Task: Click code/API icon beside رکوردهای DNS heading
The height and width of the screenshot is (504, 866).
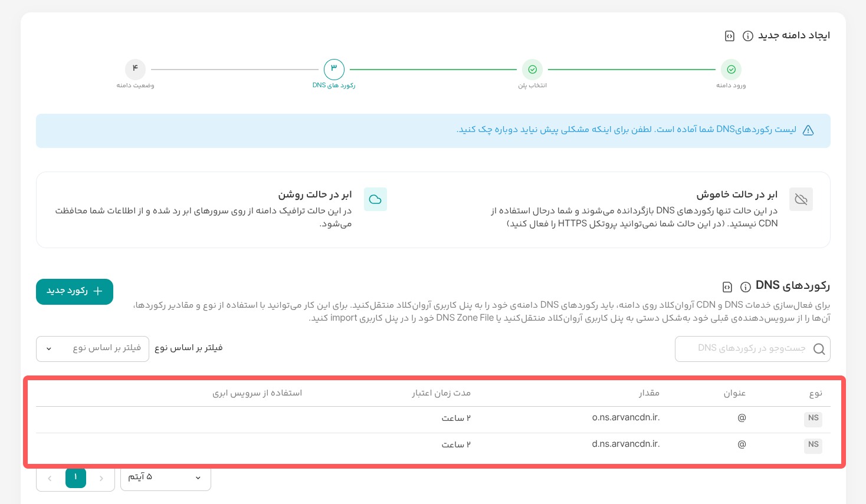Action: point(727,287)
